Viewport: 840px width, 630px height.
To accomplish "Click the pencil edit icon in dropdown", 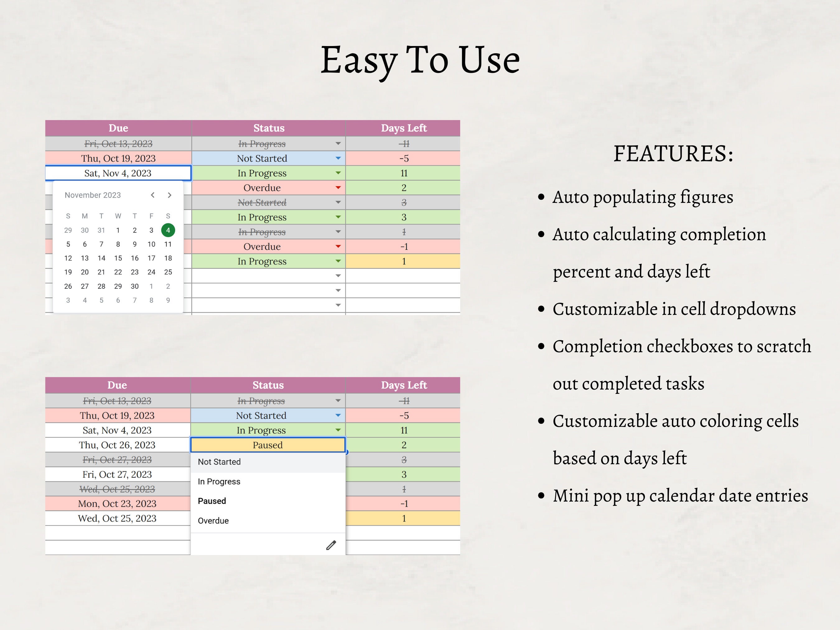I will 331,545.
